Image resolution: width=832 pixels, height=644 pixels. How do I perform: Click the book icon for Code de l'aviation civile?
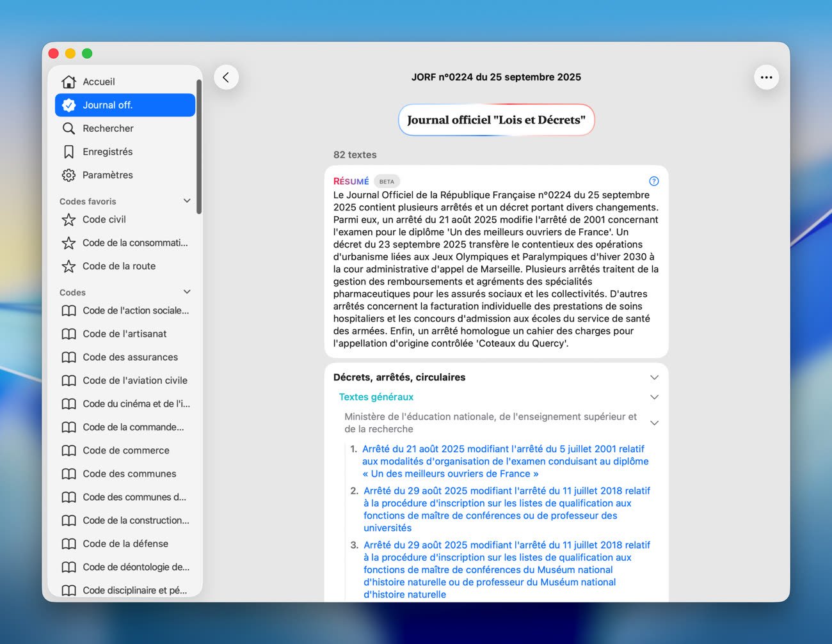(x=68, y=381)
